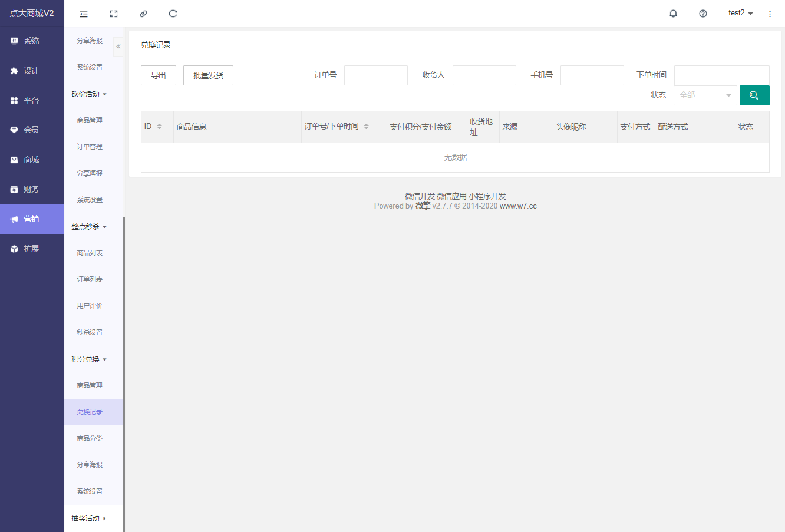Viewport: 785px width, 532px height.
Task: Enter fullscreen mode via top bar icon
Action: (x=114, y=14)
